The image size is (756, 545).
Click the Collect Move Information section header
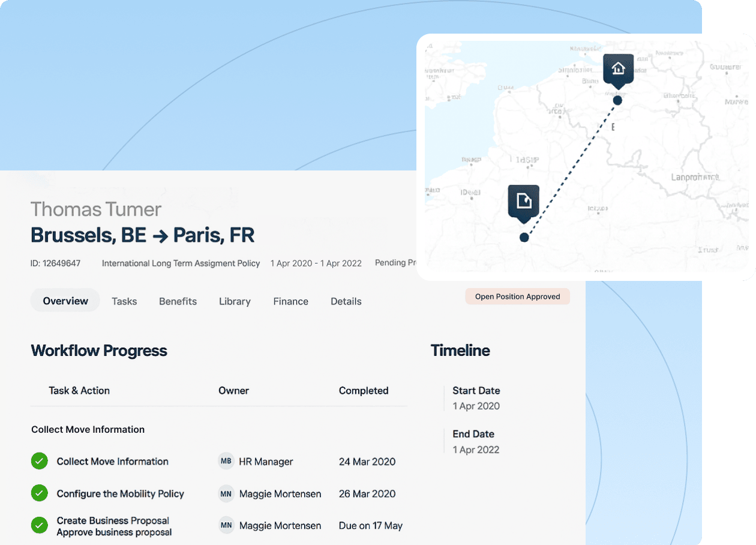point(88,430)
